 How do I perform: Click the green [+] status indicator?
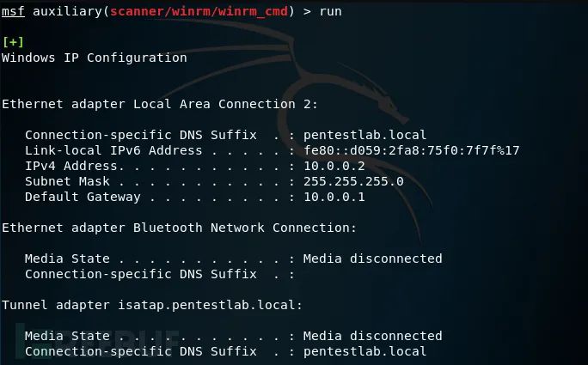click(13, 42)
